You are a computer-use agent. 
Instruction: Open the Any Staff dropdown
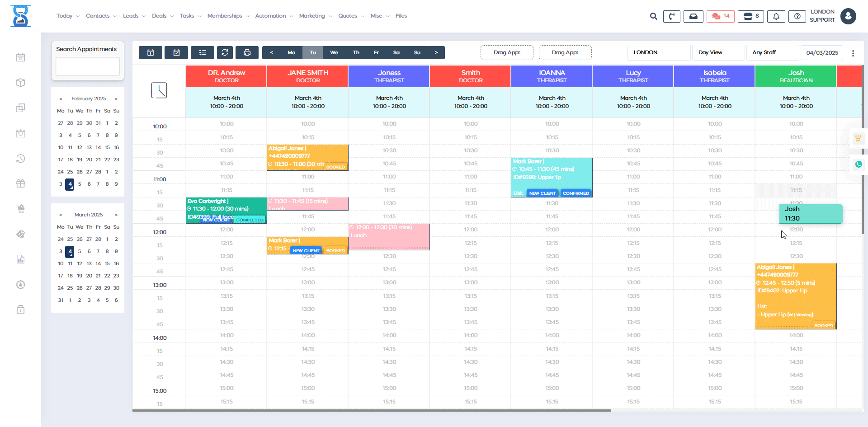773,52
